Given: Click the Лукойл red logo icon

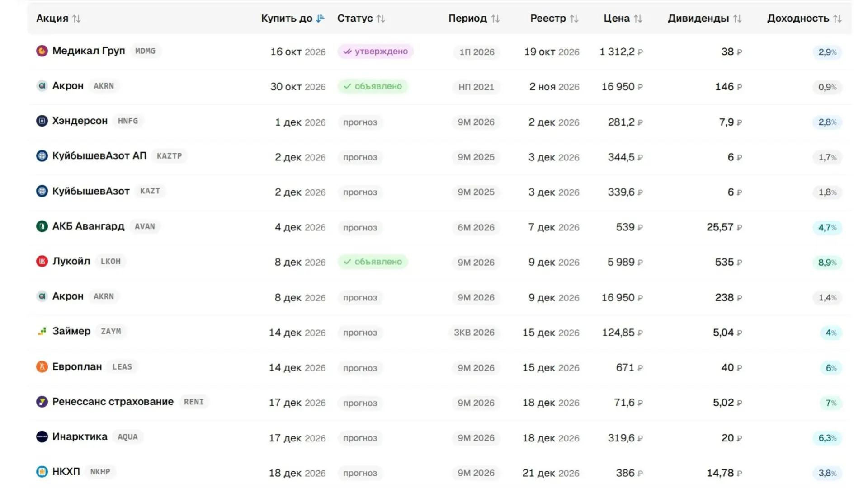Looking at the screenshot, I should (x=42, y=261).
